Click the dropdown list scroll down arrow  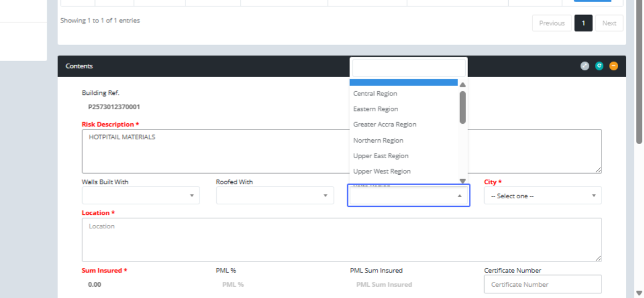(463, 181)
